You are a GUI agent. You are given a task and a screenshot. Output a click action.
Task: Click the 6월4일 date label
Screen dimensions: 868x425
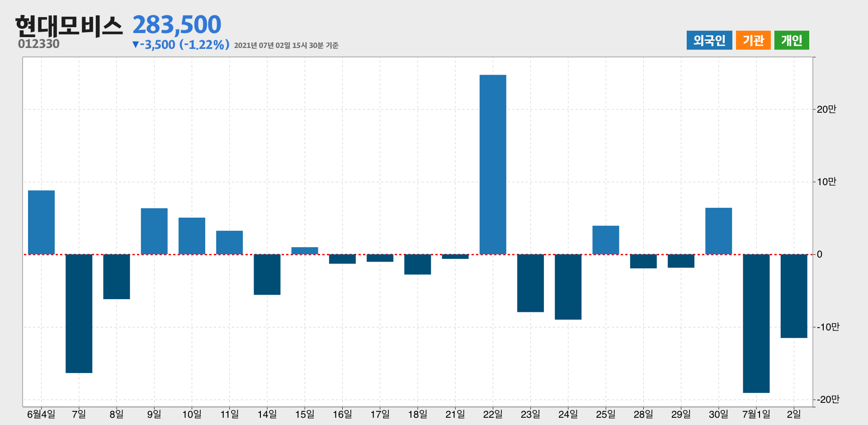click(41, 414)
